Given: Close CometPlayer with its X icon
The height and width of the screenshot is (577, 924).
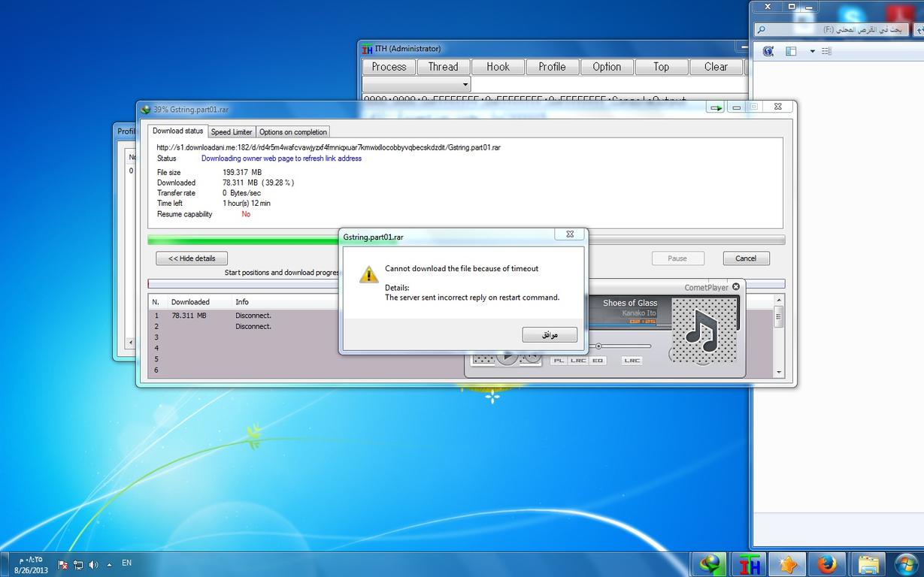Looking at the screenshot, I should [736, 287].
